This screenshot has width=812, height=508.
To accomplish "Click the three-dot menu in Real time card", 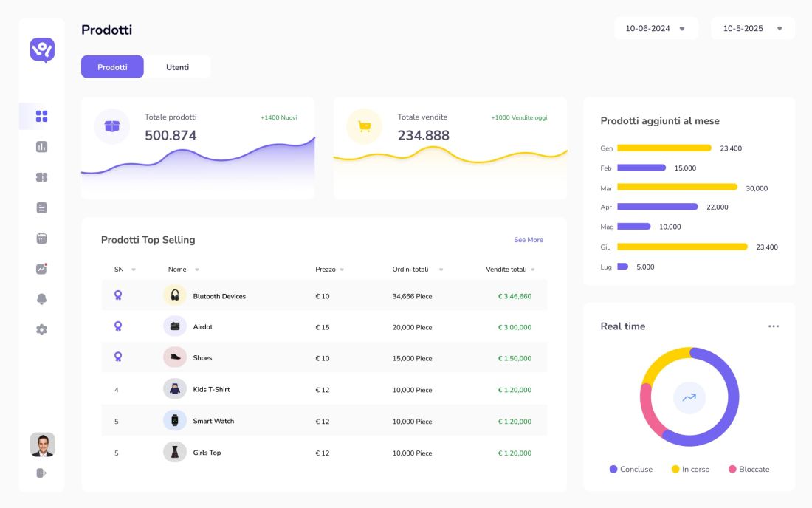I will point(773,326).
